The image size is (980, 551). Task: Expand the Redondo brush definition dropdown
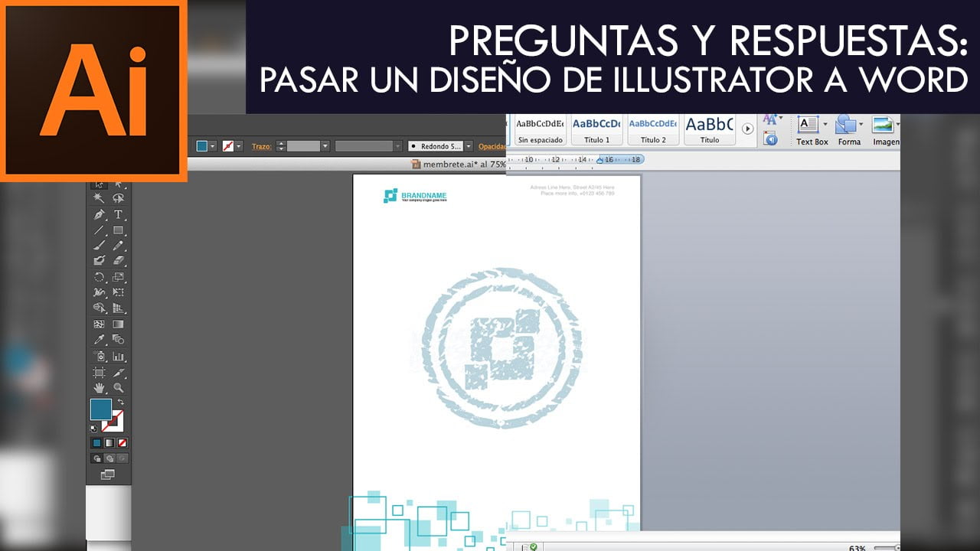pos(469,145)
